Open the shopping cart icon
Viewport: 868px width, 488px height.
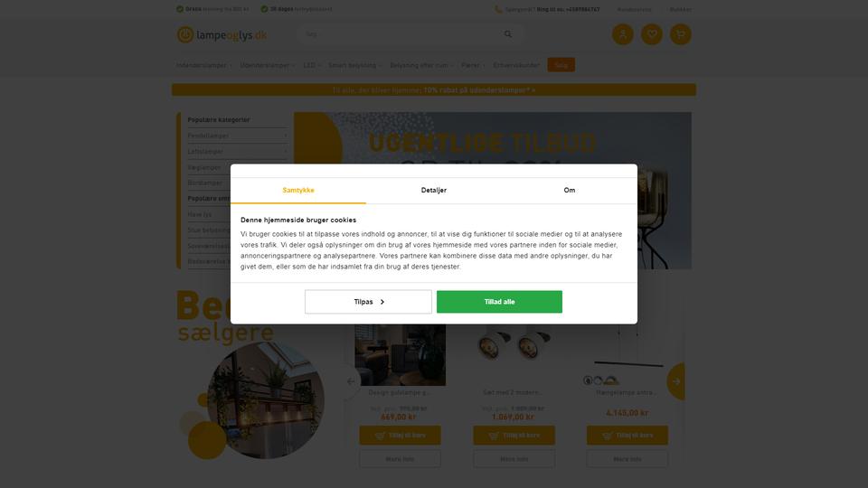pos(680,34)
